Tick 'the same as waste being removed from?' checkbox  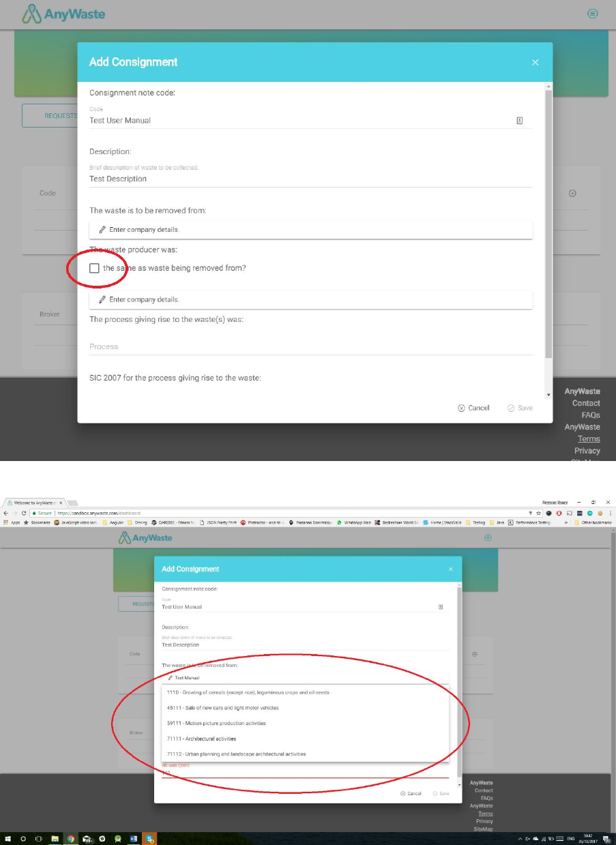[x=94, y=268]
